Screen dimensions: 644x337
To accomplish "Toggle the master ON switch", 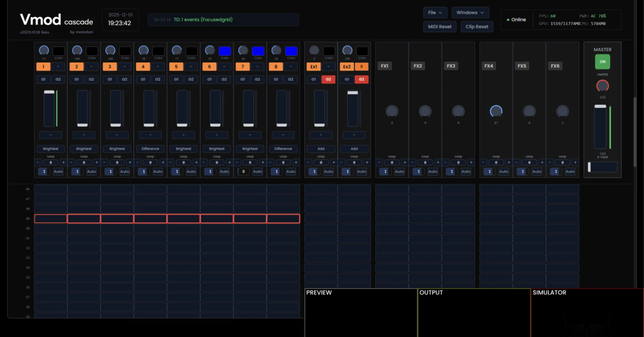I will pos(602,62).
